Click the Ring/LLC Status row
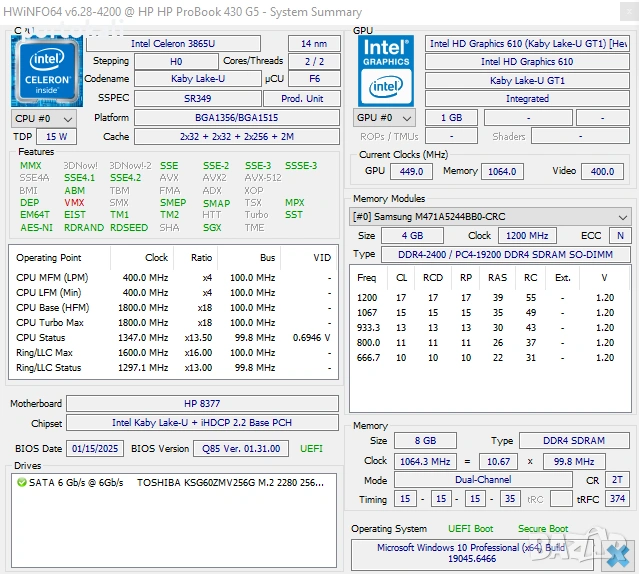639x574 pixels. (170, 368)
